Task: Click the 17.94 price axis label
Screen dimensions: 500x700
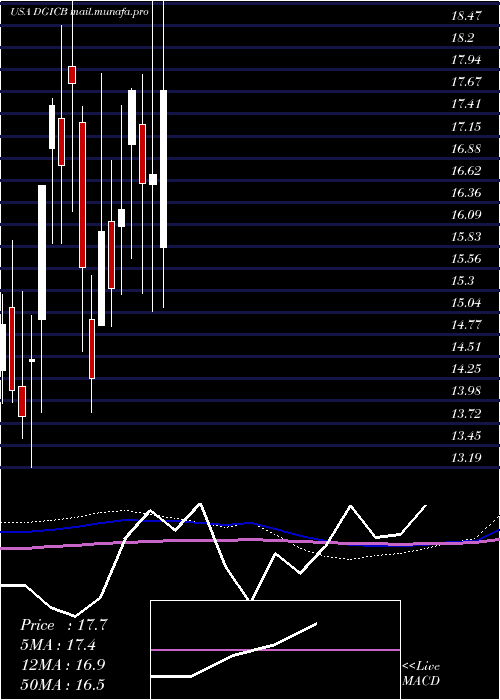Action: click(x=466, y=60)
